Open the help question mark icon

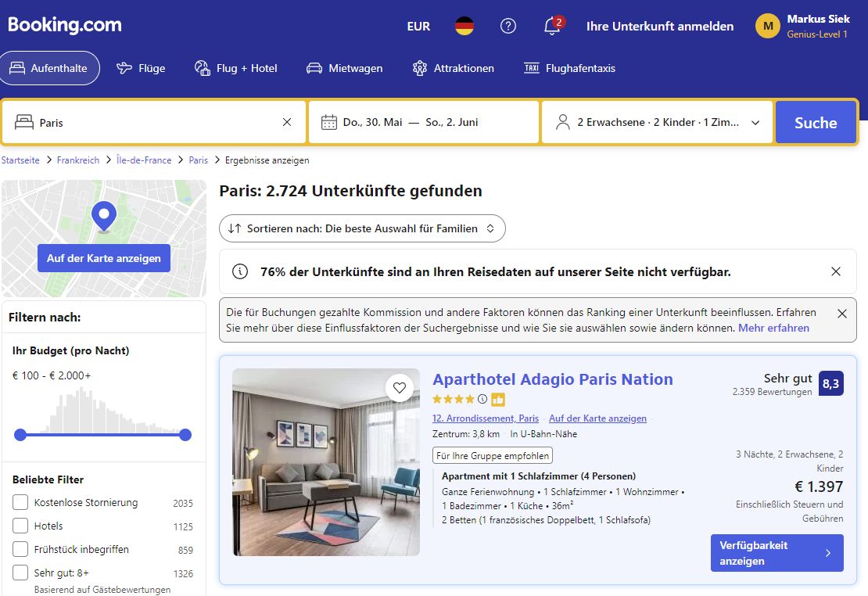click(508, 26)
